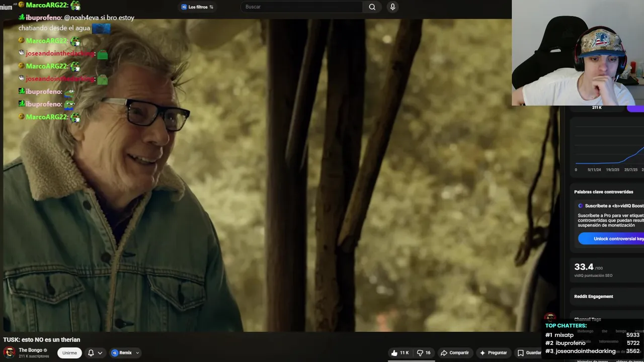
Task: Click notification bell icon
Action: coord(91,353)
